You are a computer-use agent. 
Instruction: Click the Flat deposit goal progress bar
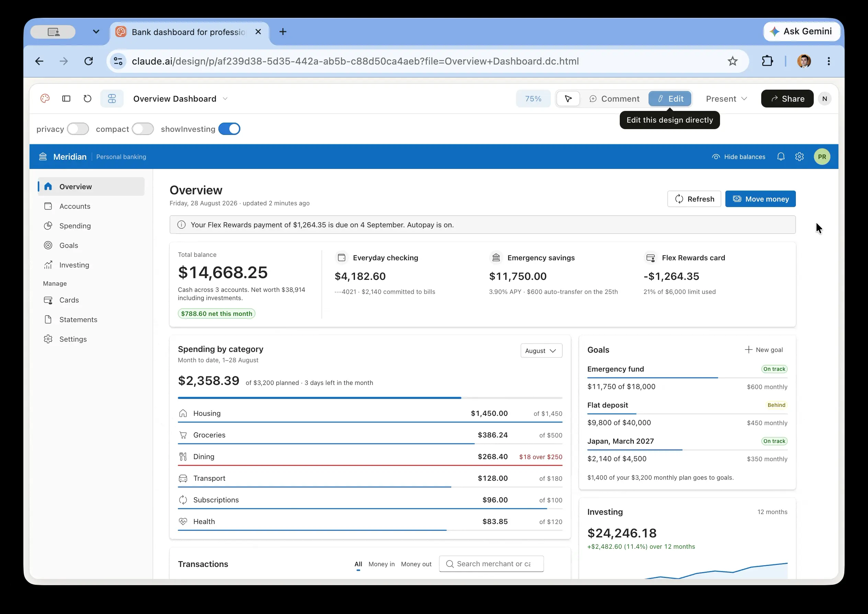(687, 413)
